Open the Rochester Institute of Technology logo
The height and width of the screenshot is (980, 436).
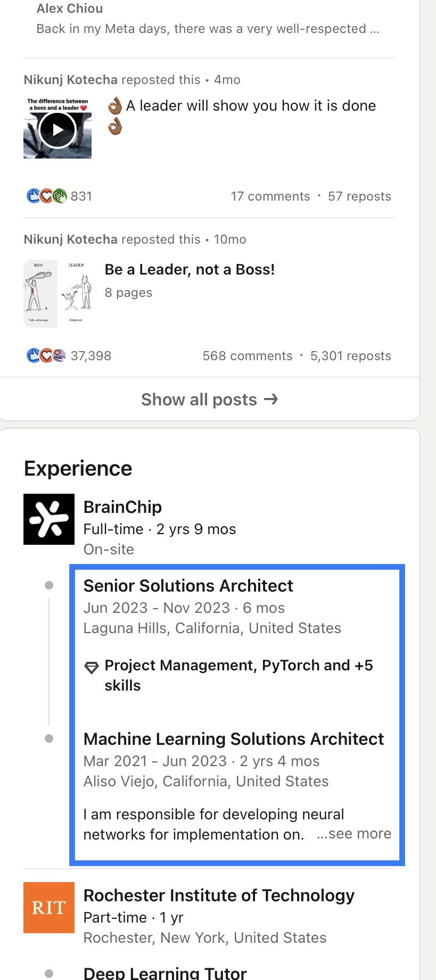click(49, 908)
